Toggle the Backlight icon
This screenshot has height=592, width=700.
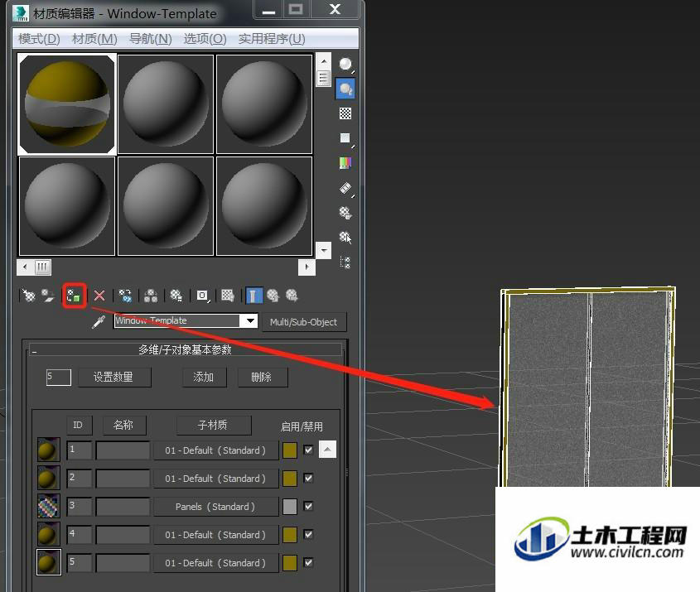click(345, 89)
